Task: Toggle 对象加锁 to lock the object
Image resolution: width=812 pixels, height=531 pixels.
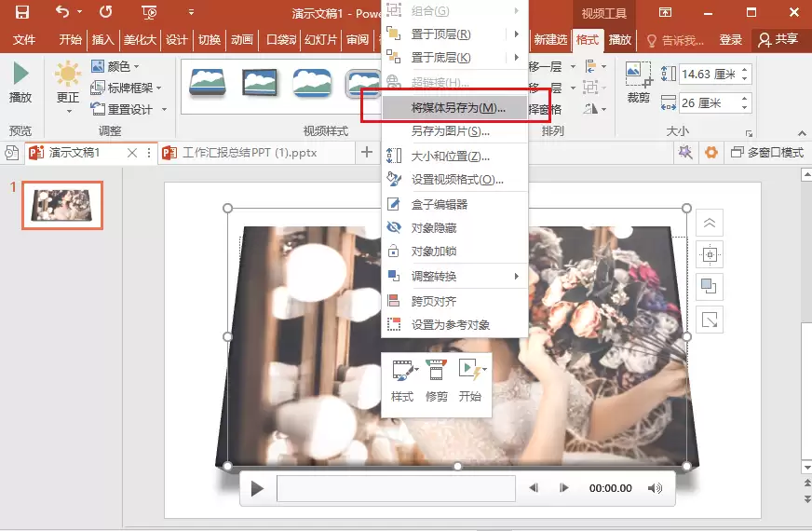Action: 434,252
